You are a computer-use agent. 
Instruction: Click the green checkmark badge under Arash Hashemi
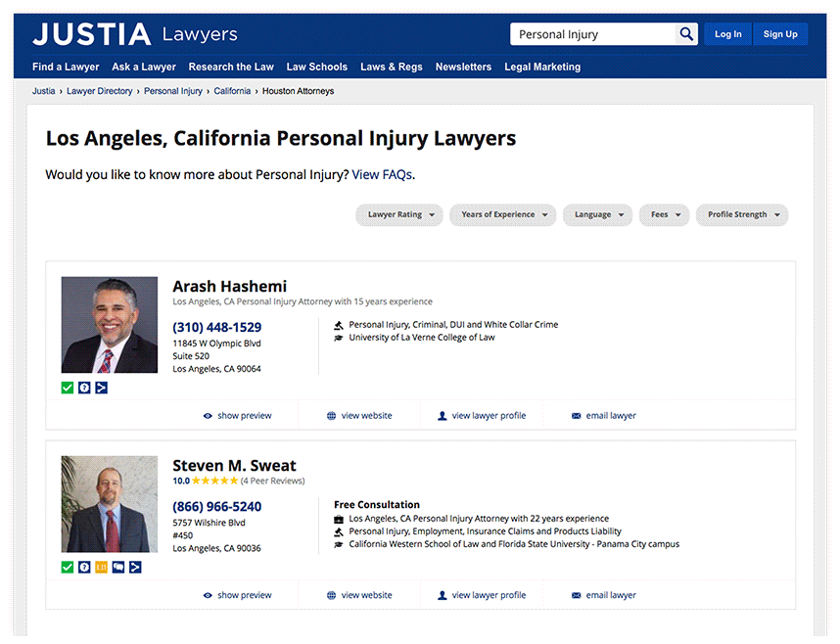(68, 388)
